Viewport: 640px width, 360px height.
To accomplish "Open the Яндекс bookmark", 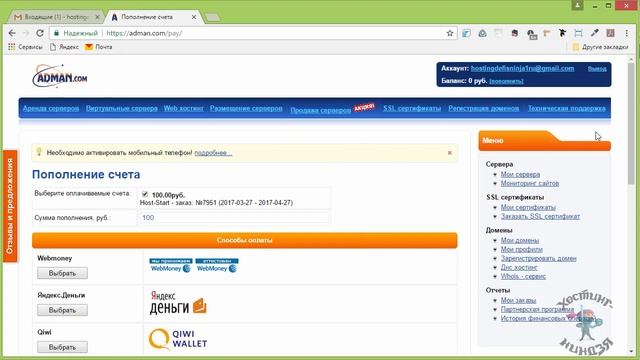I will click(64, 47).
